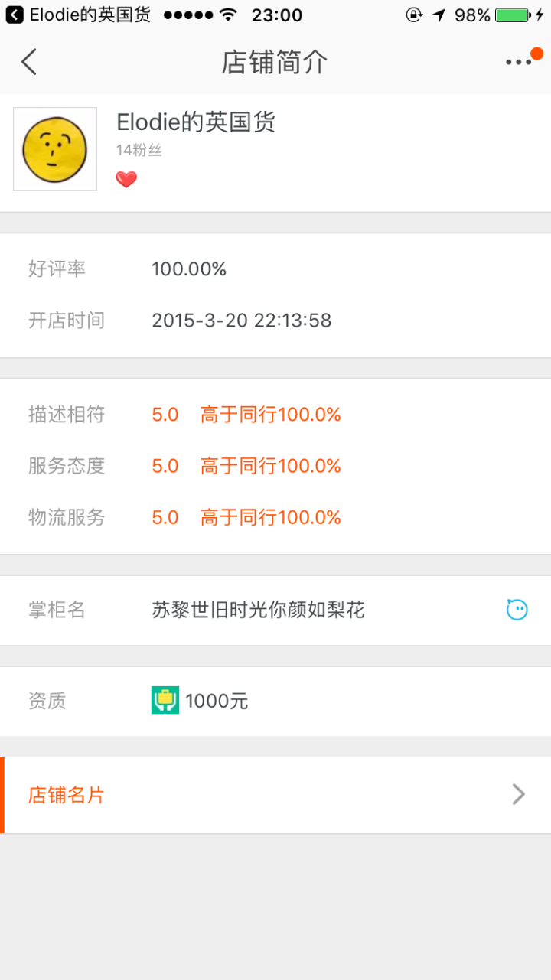Tap shopkeeper name 苏黎世旧时光你颜如梨花
This screenshot has width=551, height=980.
(x=258, y=610)
